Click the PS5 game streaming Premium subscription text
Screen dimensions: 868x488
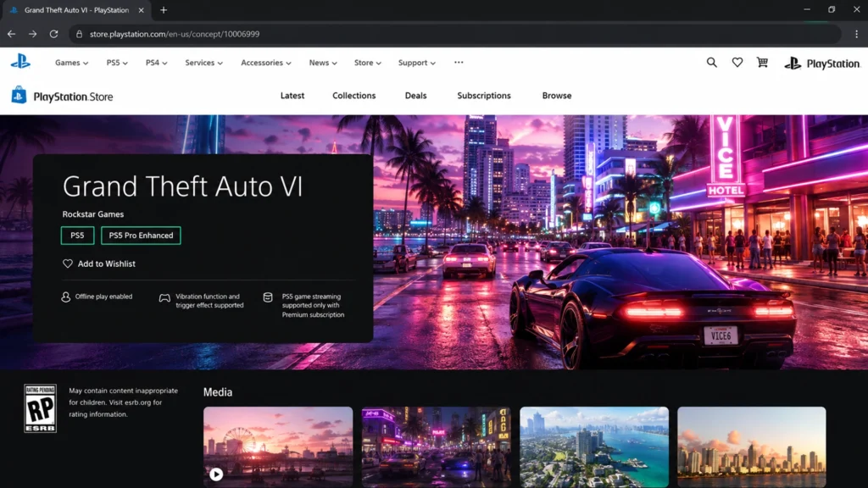point(313,305)
